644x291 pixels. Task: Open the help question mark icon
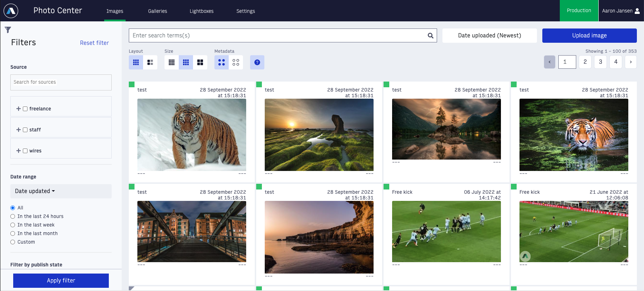pos(257,62)
